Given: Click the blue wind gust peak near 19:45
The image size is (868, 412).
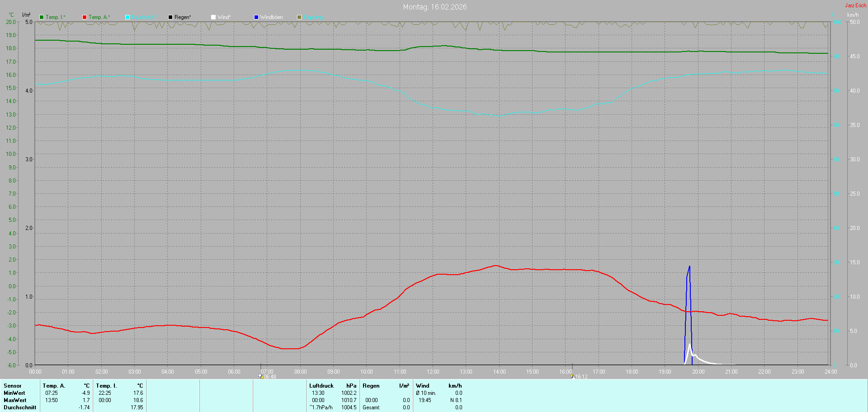Looking at the screenshot, I should tap(689, 267).
